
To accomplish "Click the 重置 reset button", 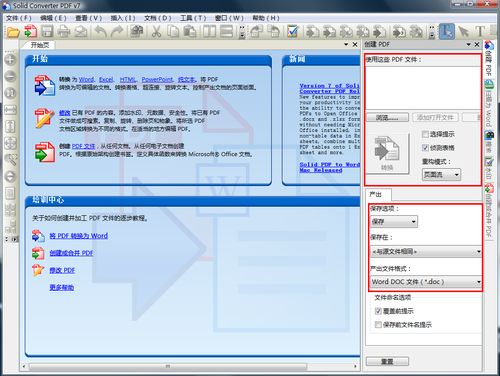I will (387, 361).
